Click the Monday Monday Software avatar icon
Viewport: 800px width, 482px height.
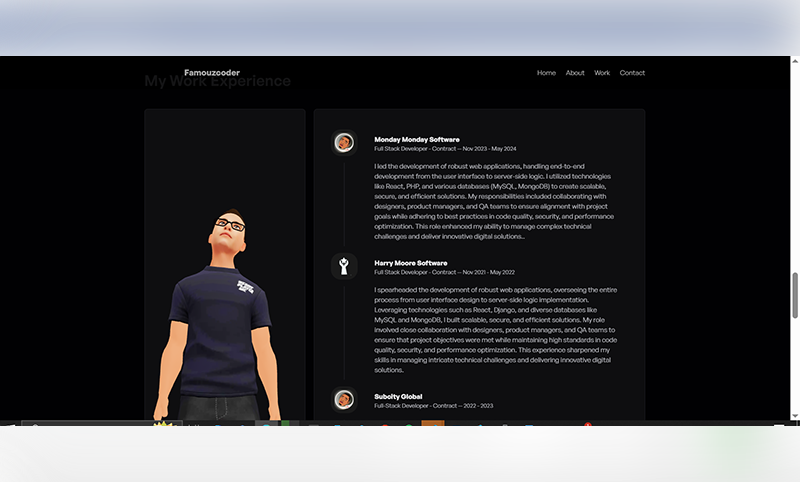point(344,143)
